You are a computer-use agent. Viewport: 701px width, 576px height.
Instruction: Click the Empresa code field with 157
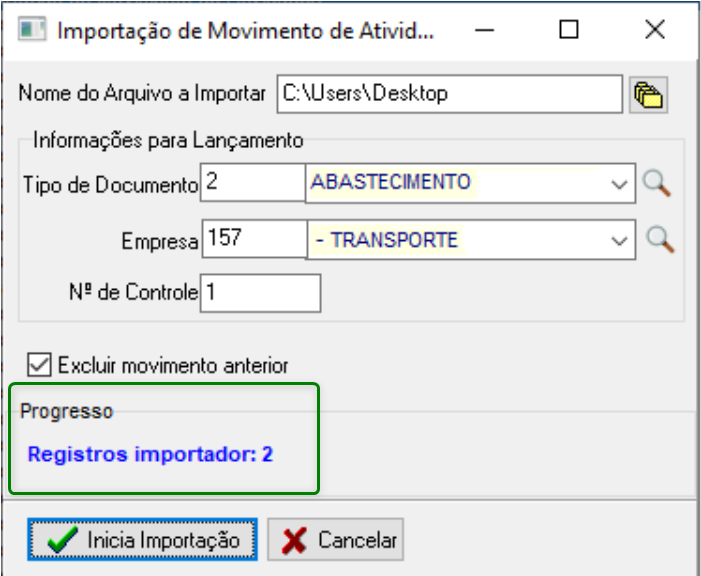254,240
